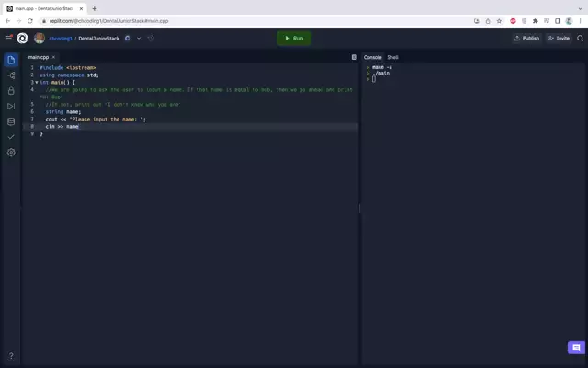Open the repl history icon
588x368 pixels.
coord(151,38)
